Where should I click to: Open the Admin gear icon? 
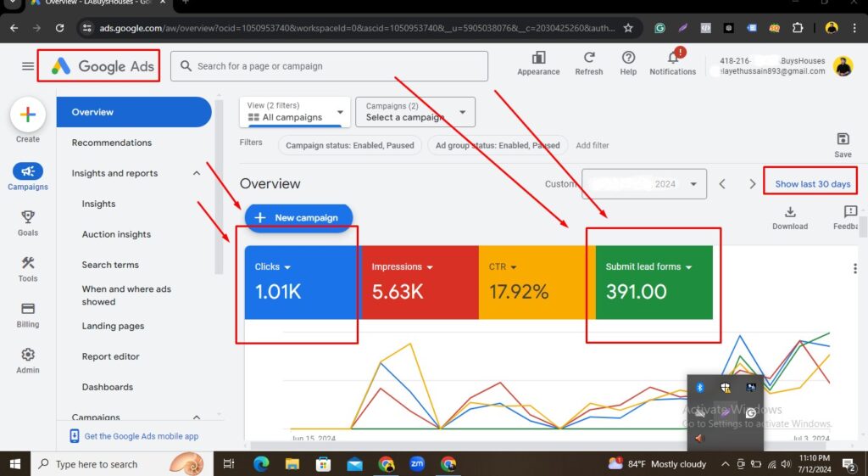pyautogui.click(x=27, y=356)
